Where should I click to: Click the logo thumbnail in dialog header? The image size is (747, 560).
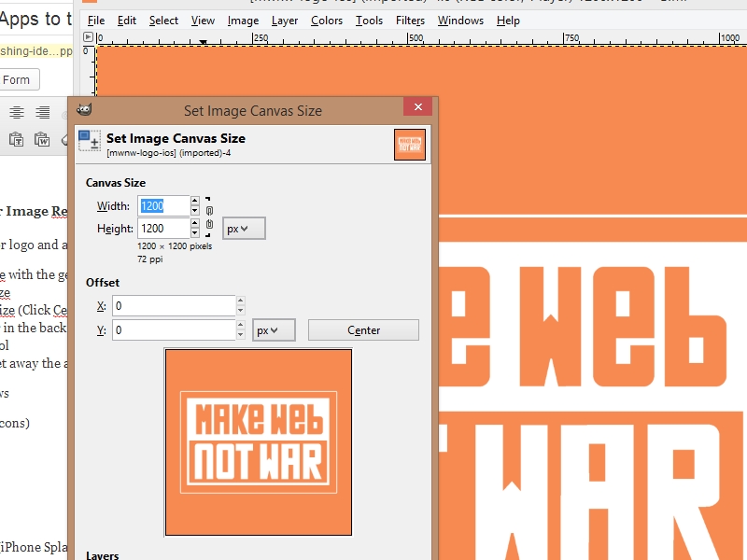(x=410, y=145)
